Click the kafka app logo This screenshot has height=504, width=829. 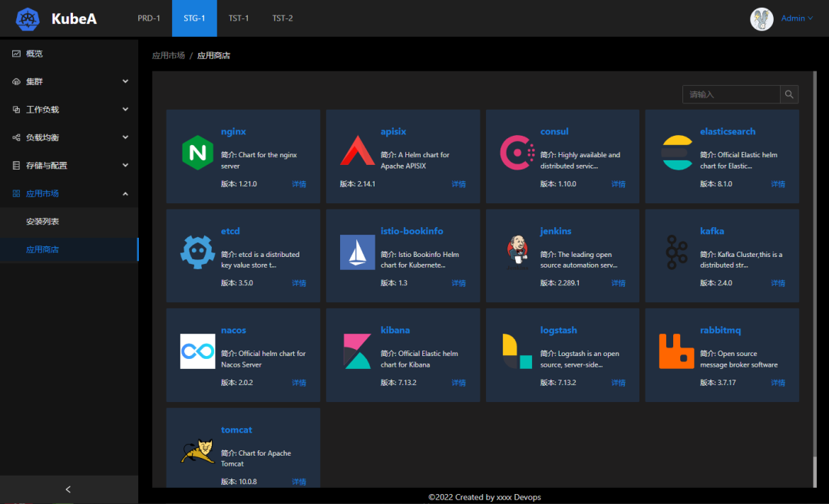point(677,252)
